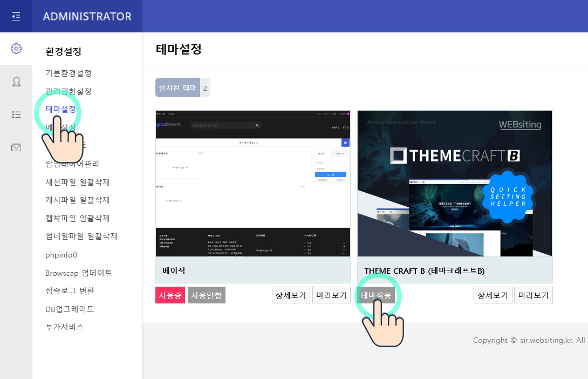Open 접속로그 변환 menu item
588x379 pixels.
click(70, 290)
